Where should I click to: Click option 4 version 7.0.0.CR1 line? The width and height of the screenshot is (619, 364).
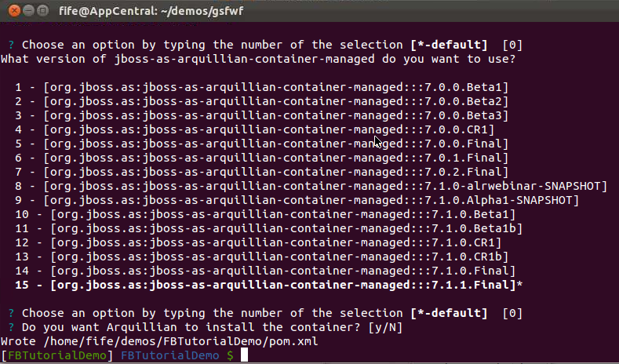click(x=255, y=130)
